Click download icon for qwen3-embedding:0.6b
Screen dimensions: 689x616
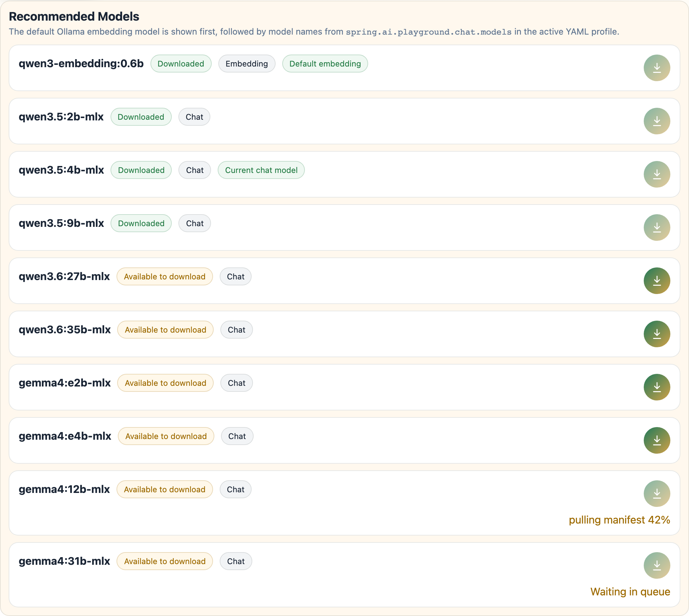point(656,68)
